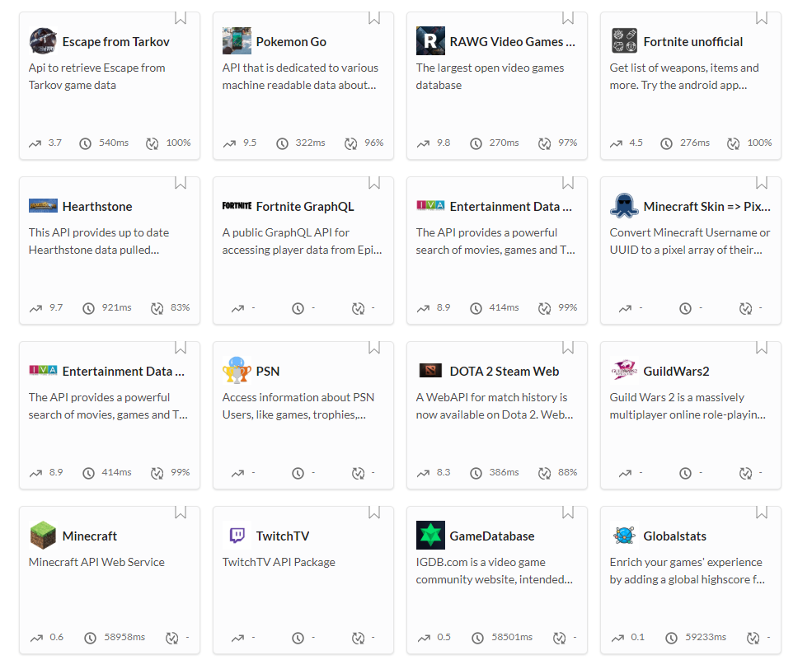Screen dimensions: 812x660
Task: Open the TwitchTV API title
Action: pyautogui.click(x=283, y=536)
